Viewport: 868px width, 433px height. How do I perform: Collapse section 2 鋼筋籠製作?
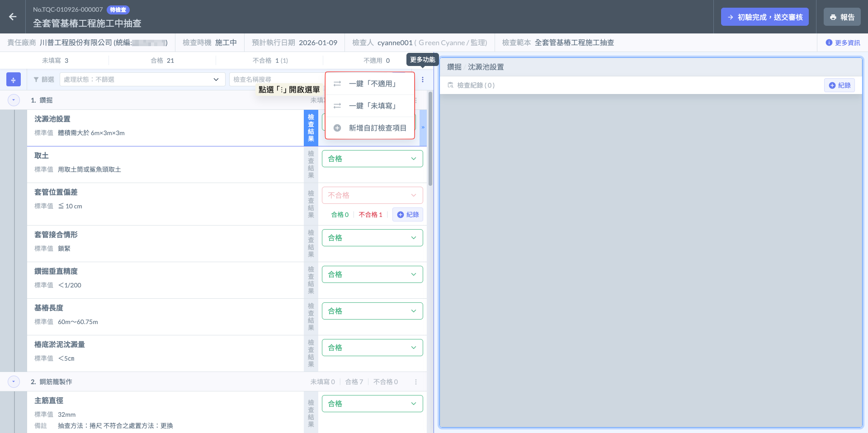click(14, 382)
